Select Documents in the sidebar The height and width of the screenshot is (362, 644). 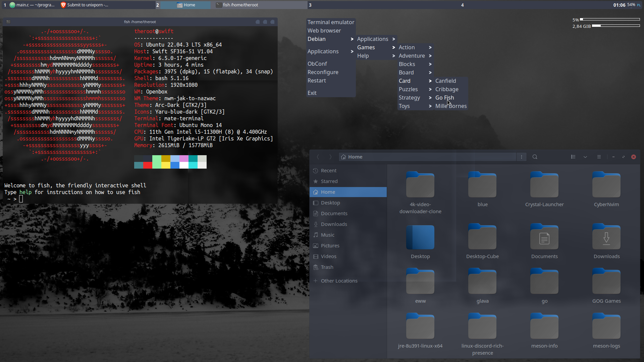(348, 214)
